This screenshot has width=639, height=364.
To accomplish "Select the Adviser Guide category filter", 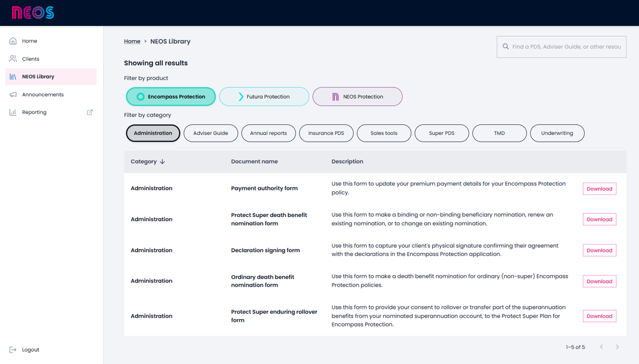I will coord(211,133).
